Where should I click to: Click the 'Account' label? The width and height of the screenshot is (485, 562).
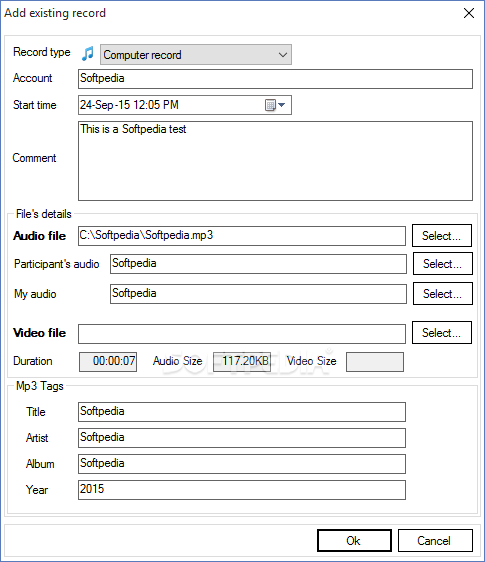click(33, 78)
